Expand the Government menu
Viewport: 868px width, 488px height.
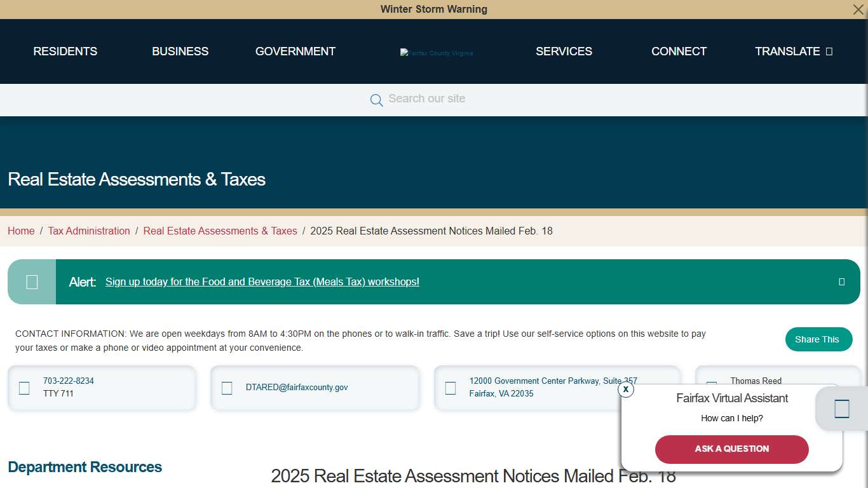click(295, 51)
